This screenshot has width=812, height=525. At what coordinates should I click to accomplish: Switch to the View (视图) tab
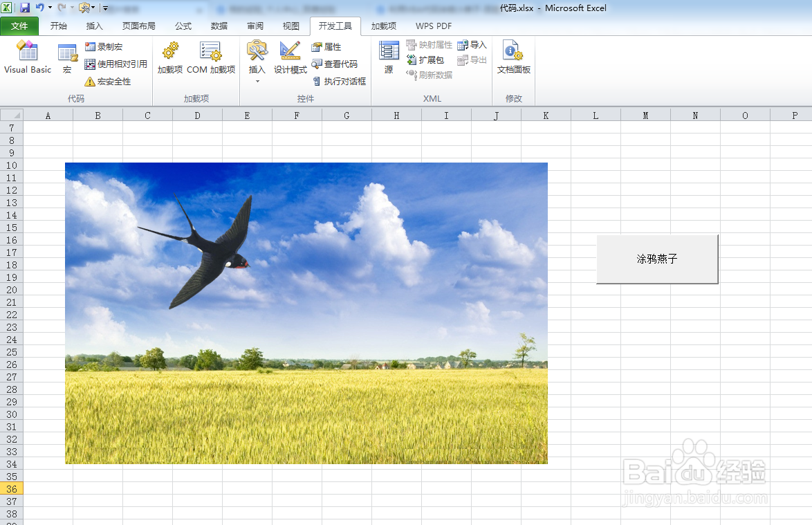coord(291,26)
